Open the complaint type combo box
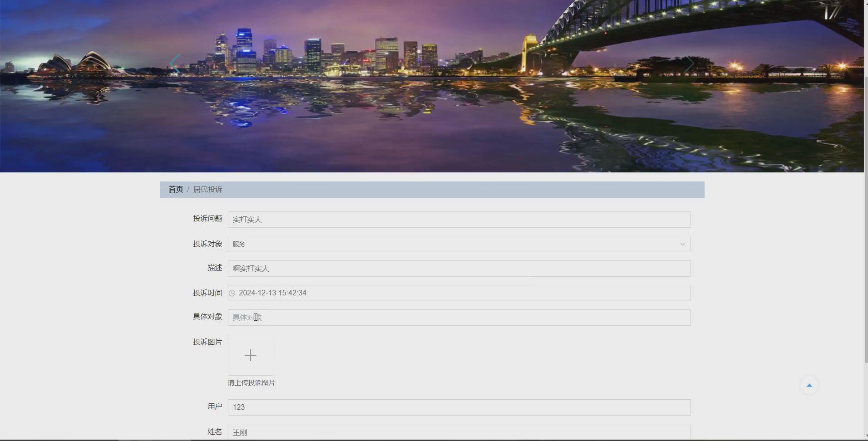This screenshot has height=441, width=868. point(459,244)
